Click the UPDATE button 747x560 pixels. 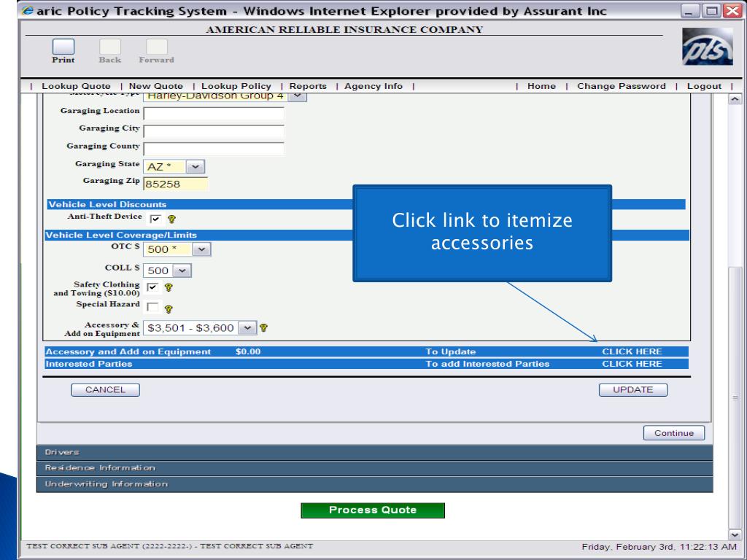pyautogui.click(x=633, y=390)
